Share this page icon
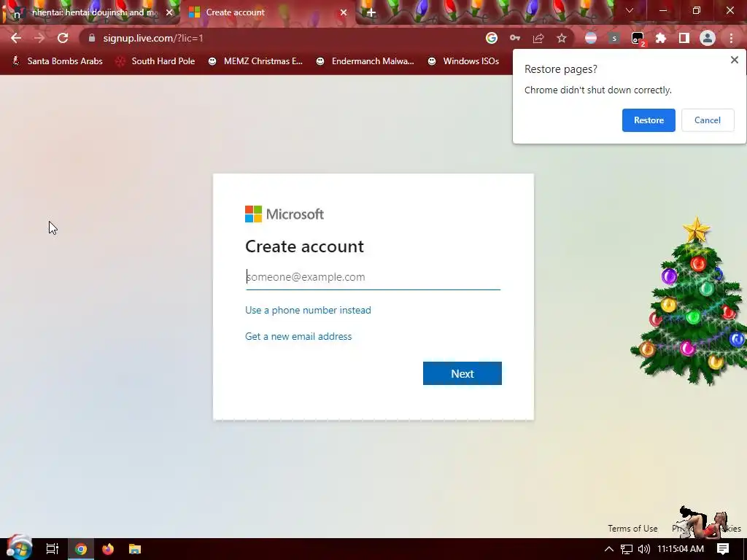747x560 pixels. [x=538, y=38]
